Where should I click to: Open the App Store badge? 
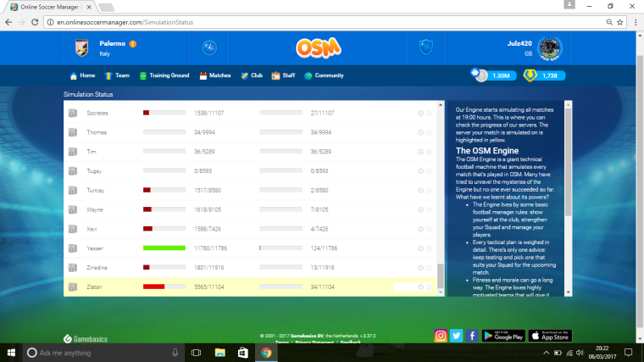[550, 336]
